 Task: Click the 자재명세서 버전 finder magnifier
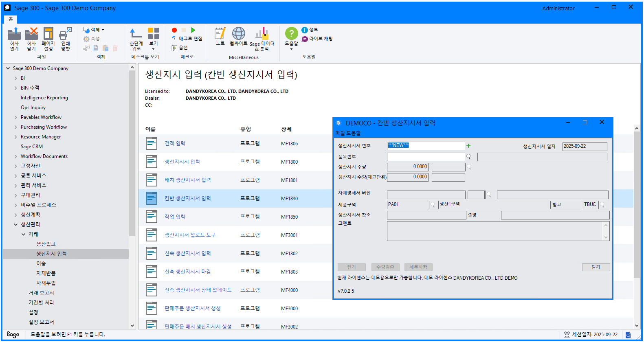click(x=489, y=195)
